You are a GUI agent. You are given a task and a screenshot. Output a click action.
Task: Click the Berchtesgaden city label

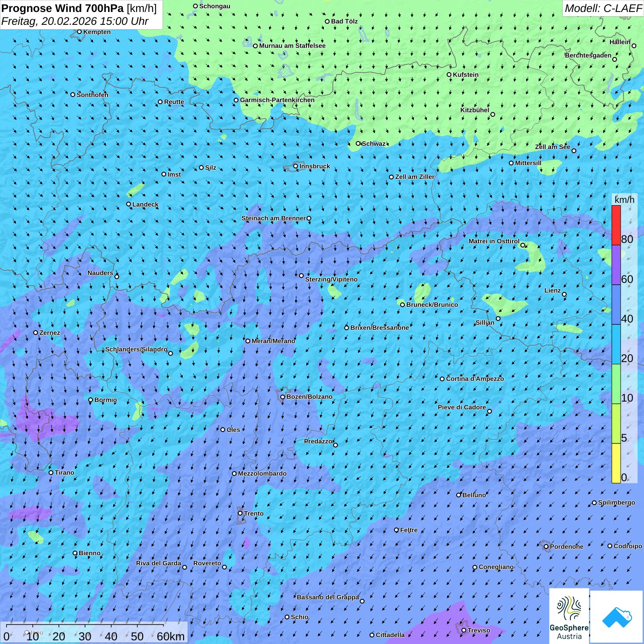coord(588,55)
